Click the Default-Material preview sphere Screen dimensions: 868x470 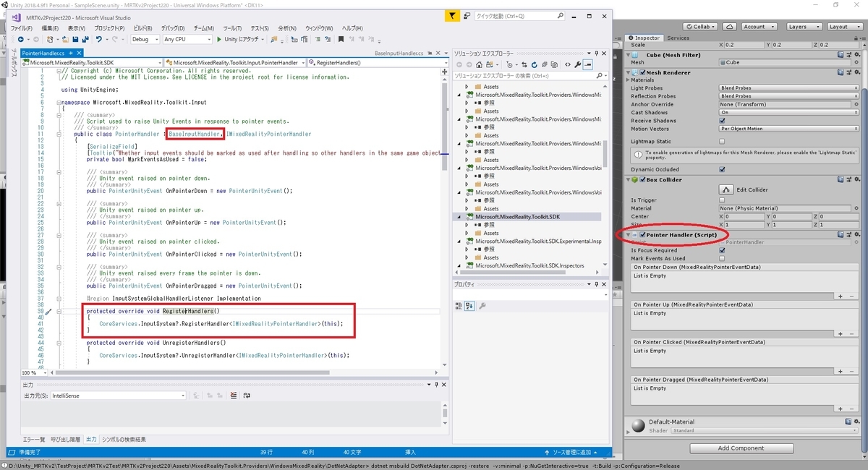[637, 425]
